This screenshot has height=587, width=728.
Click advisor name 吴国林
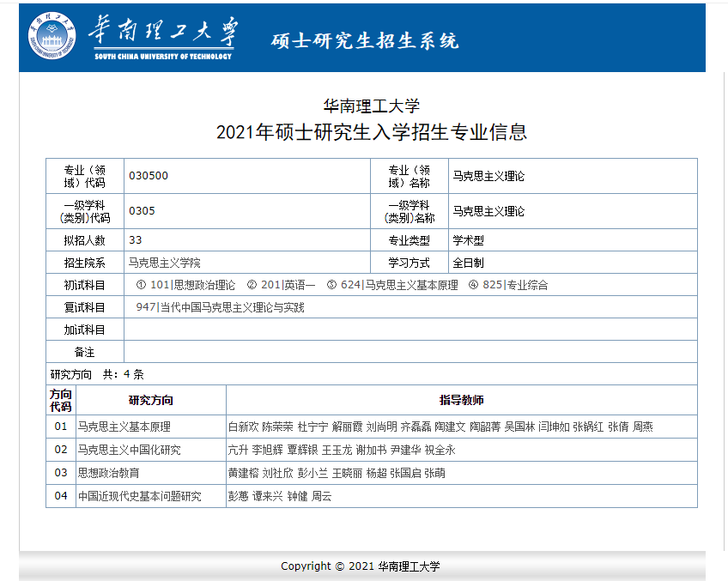(519, 427)
